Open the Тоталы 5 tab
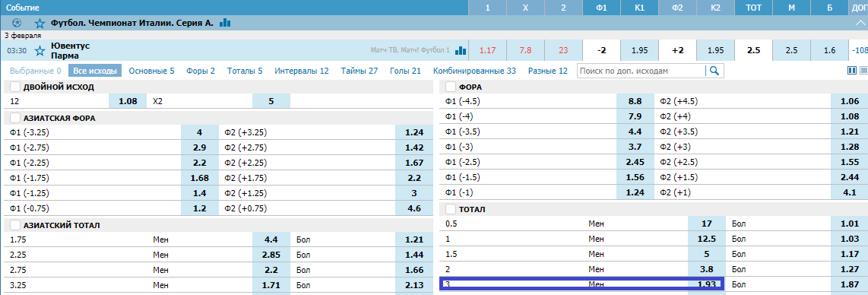The width and height of the screenshot is (868, 295). (x=245, y=71)
